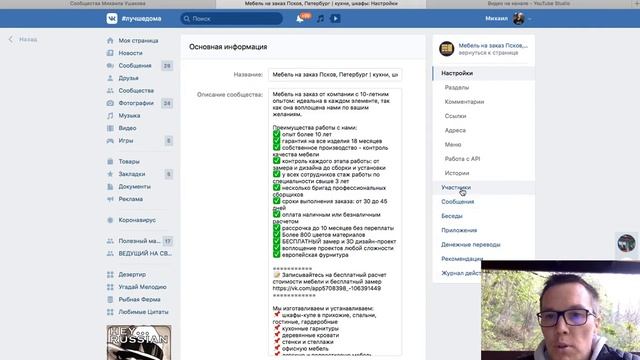Open the Участники tab

[484, 187]
